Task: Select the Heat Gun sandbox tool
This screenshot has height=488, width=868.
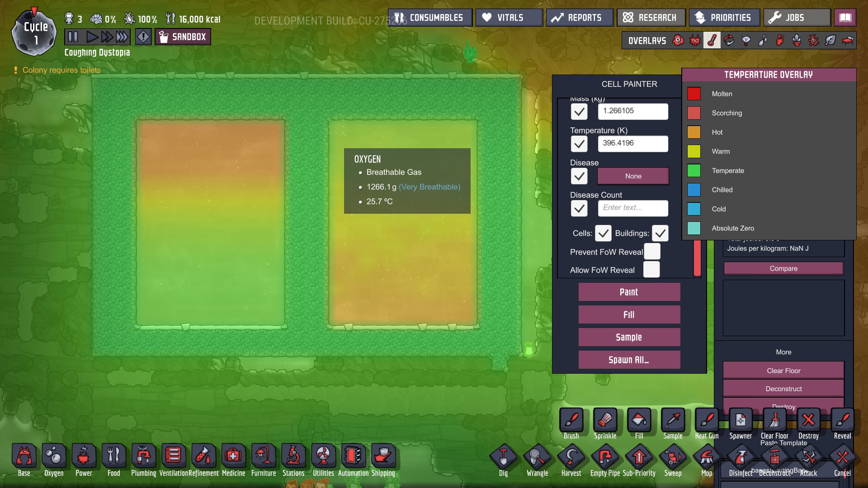Action: pos(707,421)
